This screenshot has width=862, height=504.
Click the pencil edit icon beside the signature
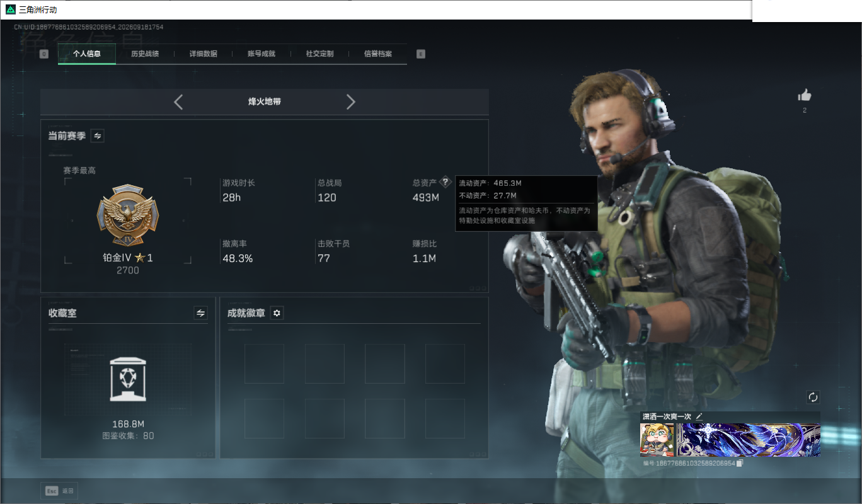point(699,416)
